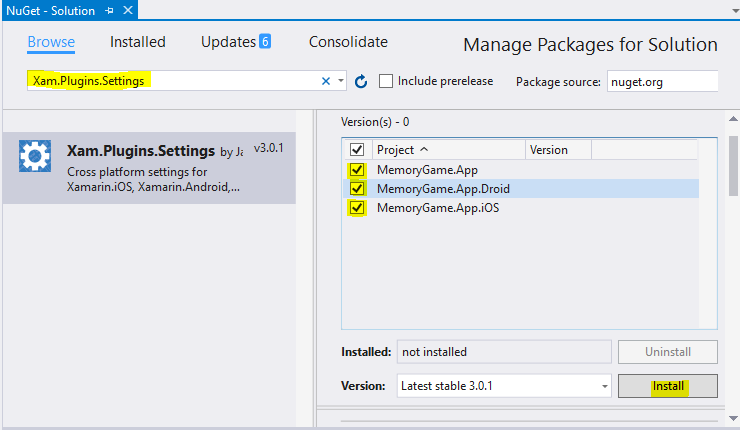Uncheck the MemoryGame.App project checkbox
This screenshot has height=430, width=740.
(357, 169)
